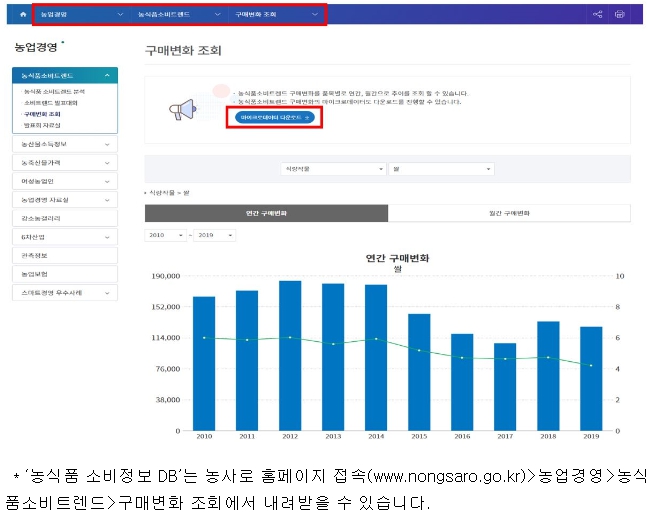Open the 쌀 item select box

441,169
